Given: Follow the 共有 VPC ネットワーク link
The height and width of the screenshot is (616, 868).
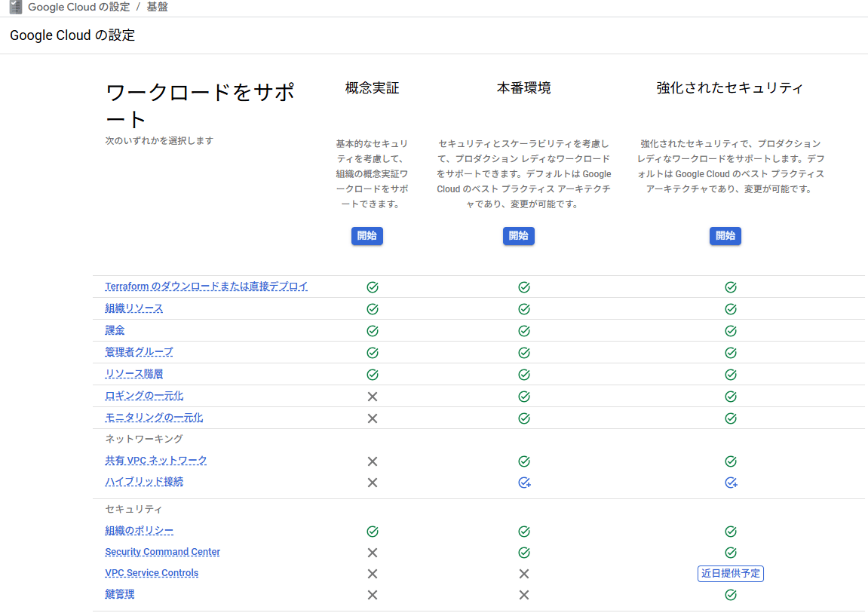Looking at the screenshot, I should pyautogui.click(x=156, y=461).
